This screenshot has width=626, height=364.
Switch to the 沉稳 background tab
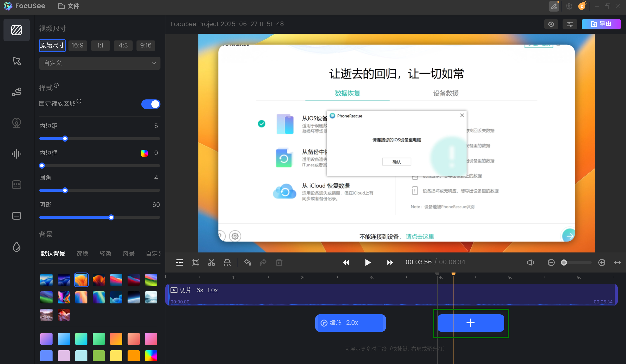[x=82, y=254]
